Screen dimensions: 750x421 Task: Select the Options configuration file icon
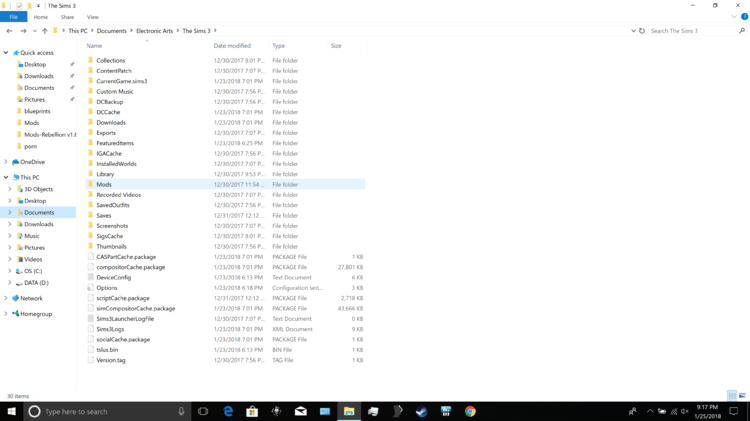coord(90,288)
